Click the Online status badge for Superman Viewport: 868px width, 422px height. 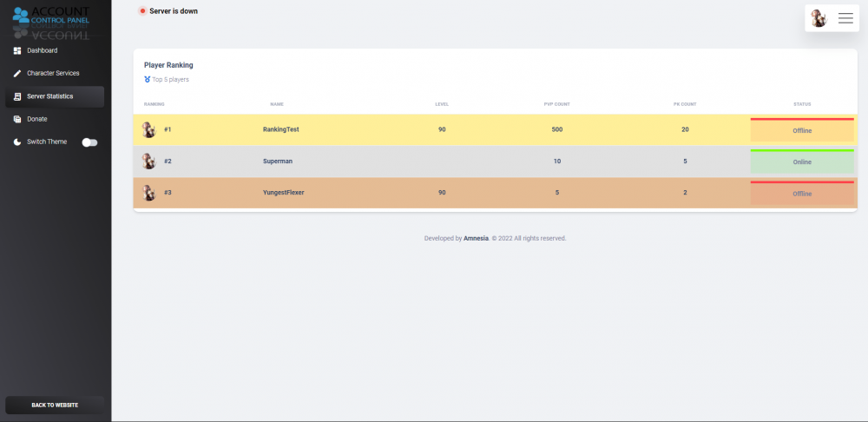tap(802, 162)
